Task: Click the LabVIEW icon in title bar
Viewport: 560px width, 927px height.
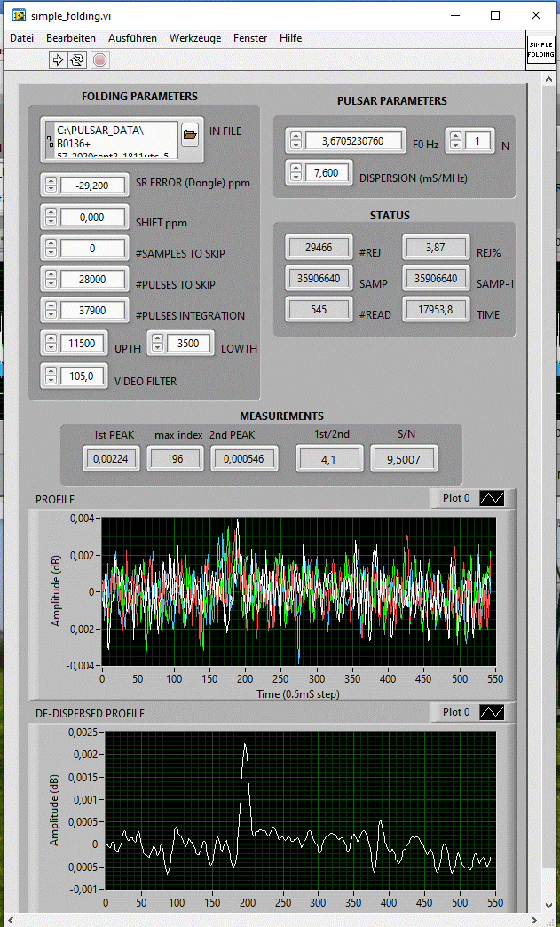Action: click(x=19, y=15)
